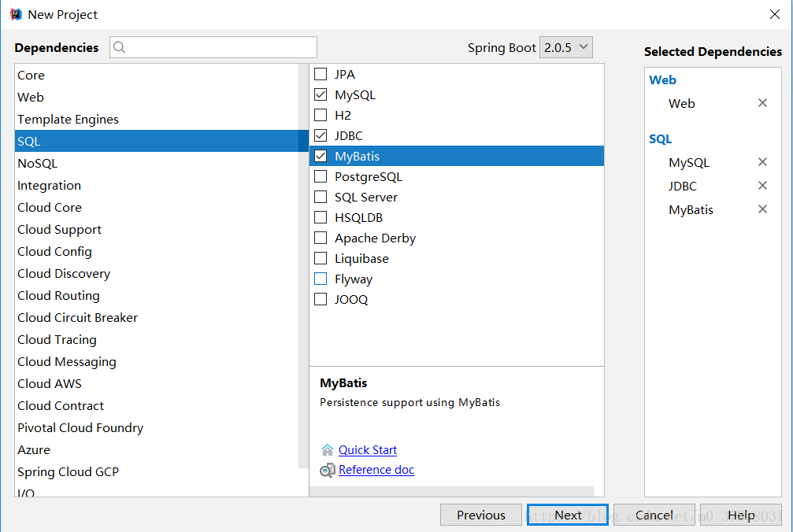Uncheck the MySQL dependency
This screenshot has width=793, height=532.
pos(321,94)
